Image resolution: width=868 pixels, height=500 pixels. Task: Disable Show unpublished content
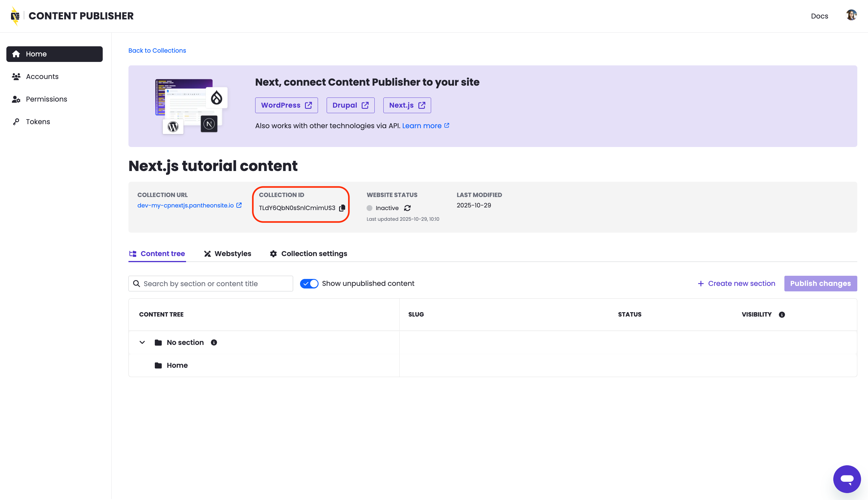pos(309,283)
